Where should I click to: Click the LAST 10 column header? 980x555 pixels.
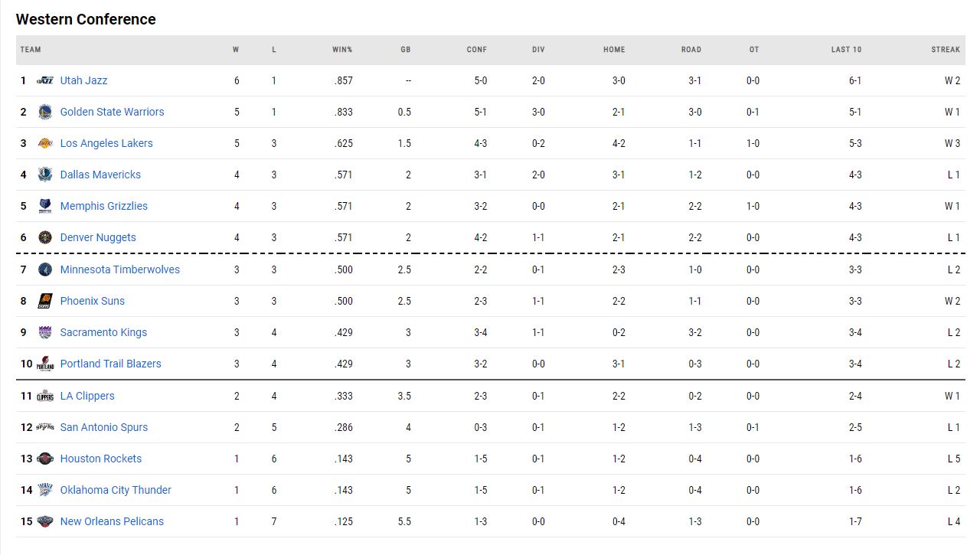(846, 50)
